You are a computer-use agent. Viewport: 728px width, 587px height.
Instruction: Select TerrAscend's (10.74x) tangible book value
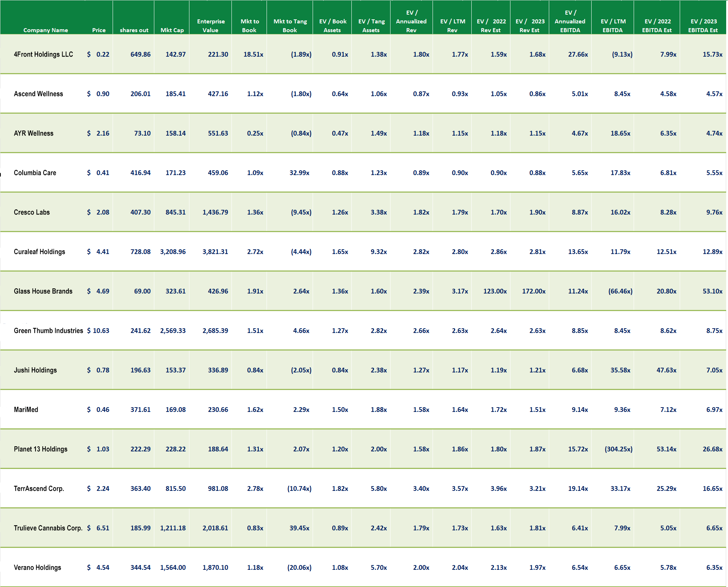pyautogui.click(x=299, y=489)
